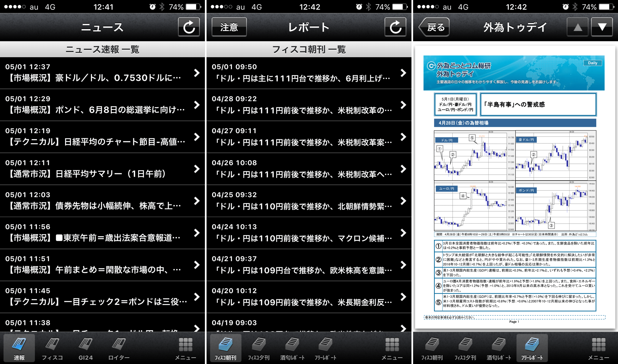Select フリーレポート tab on Report screen
Image resolution: width=618 pixels, height=364 pixels.
[x=325, y=348]
